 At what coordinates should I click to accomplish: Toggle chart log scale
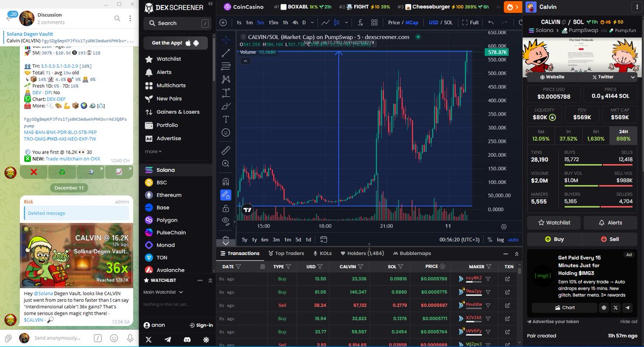(501, 240)
